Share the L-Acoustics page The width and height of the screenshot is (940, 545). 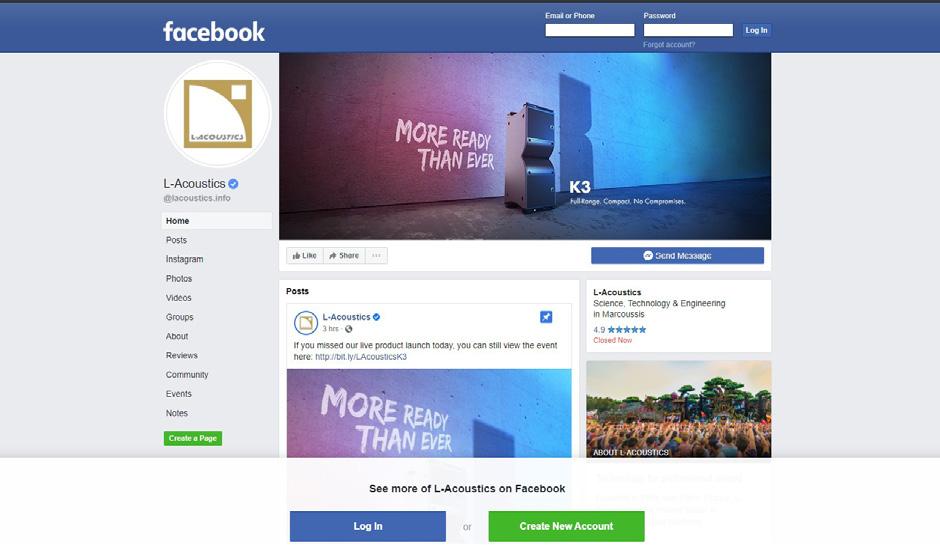[344, 255]
